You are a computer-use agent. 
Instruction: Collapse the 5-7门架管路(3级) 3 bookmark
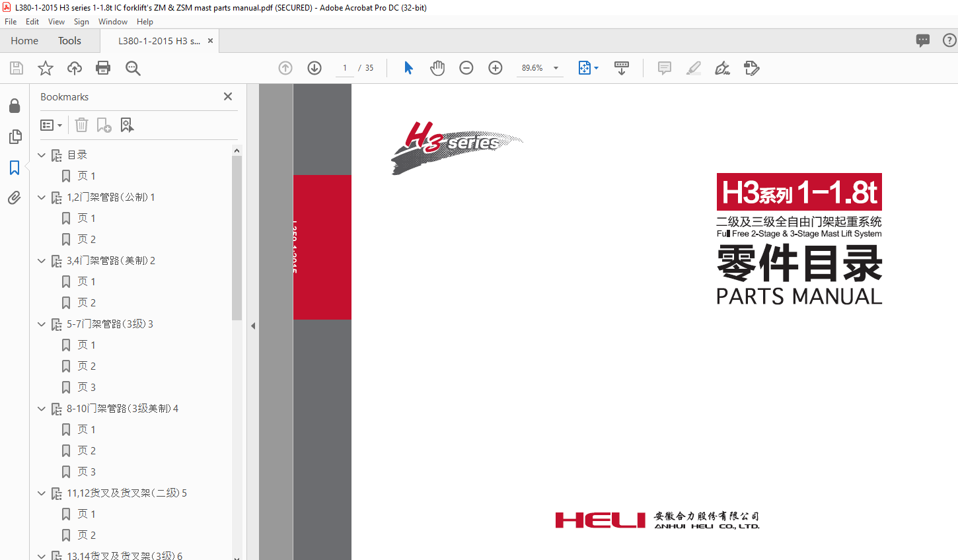click(x=42, y=324)
